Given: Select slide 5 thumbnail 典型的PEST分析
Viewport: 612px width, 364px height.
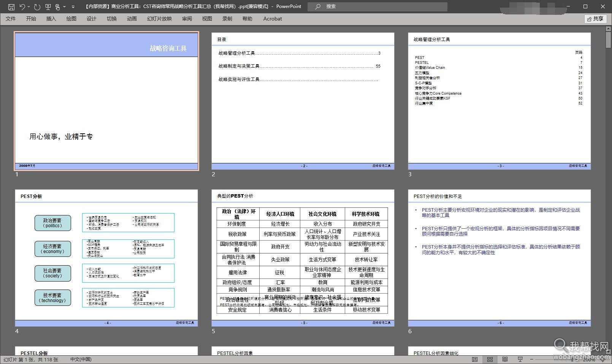Looking at the screenshot, I should click(x=303, y=258).
